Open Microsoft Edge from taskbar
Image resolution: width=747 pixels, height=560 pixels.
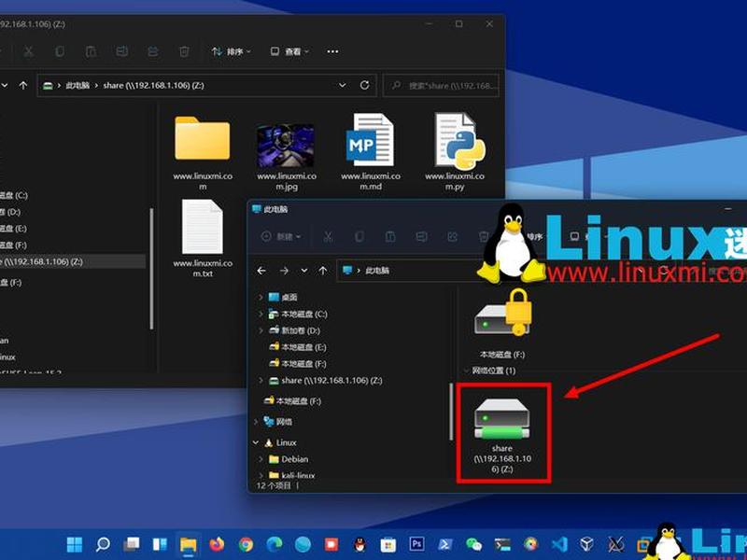pyautogui.click(x=275, y=544)
